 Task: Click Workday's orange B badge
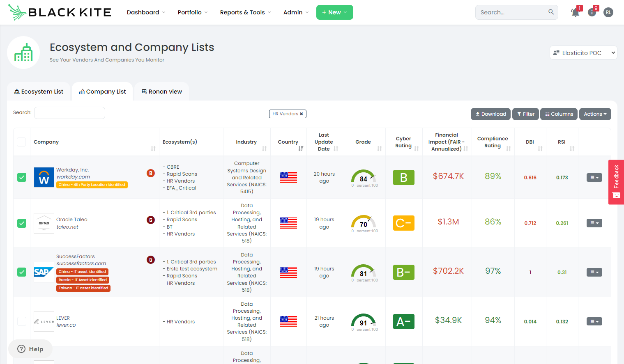(x=151, y=173)
